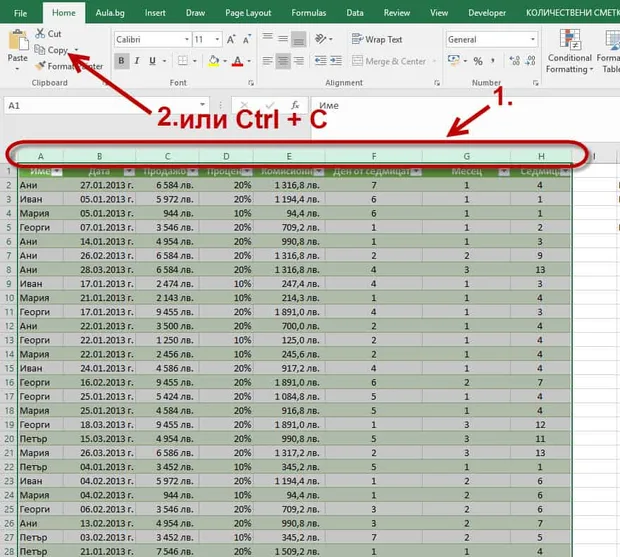Click the formula bar Enter checkmark
This screenshot has width=620, height=557.
pyautogui.click(x=270, y=105)
